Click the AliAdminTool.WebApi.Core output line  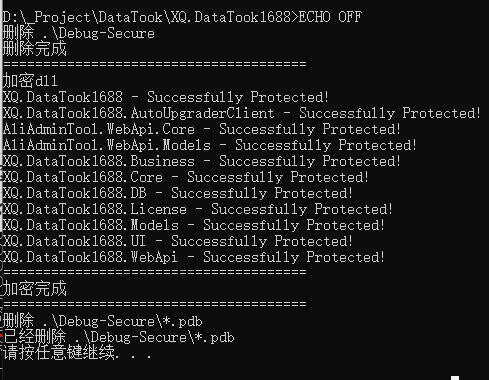pyautogui.click(x=202, y=129)
